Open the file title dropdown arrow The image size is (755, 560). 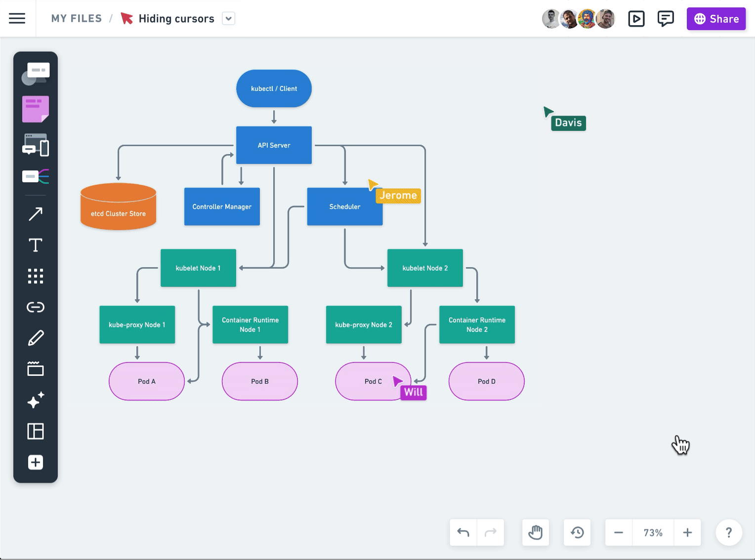tap(228, 19)
